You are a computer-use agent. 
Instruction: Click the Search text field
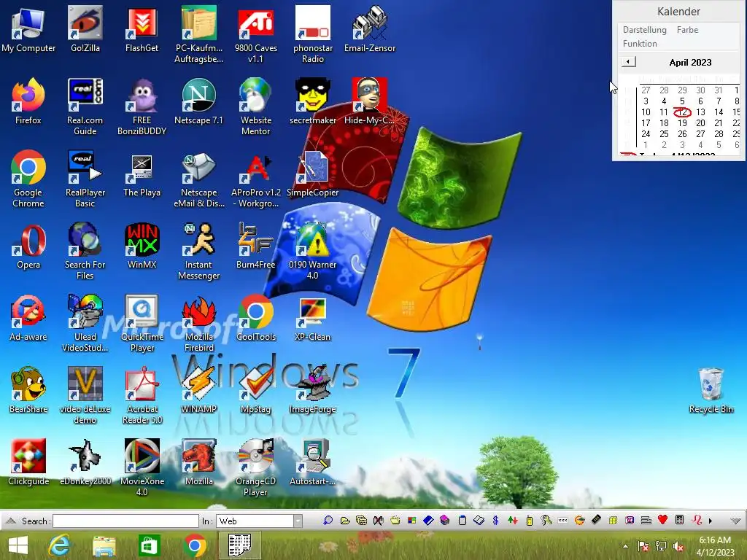[125, 521]
